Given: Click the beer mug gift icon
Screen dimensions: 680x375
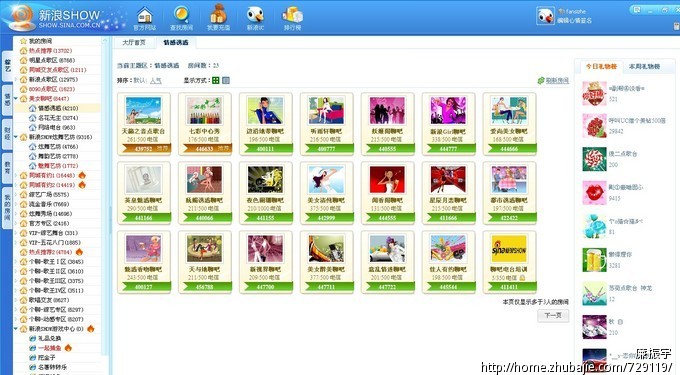Looking at the screenshot, I should click(x=594, y=260).
